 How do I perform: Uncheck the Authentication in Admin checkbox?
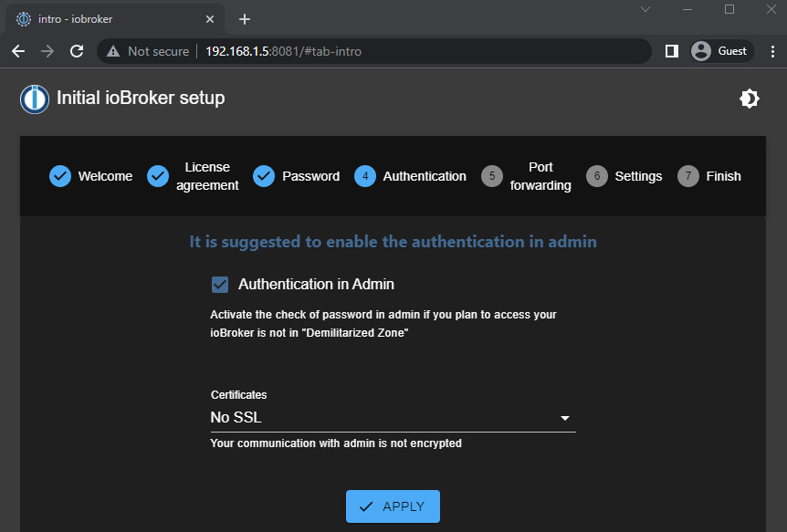[220, 284]
